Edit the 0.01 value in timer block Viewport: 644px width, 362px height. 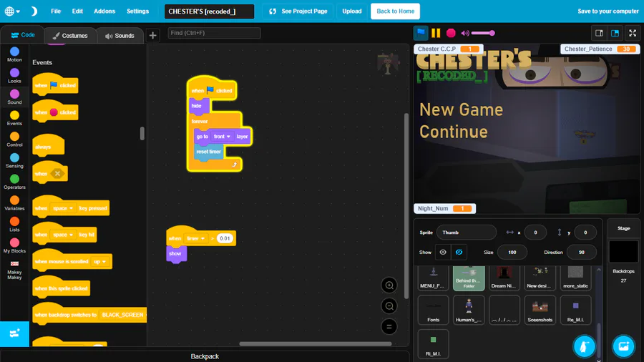(x=225, y=238)
